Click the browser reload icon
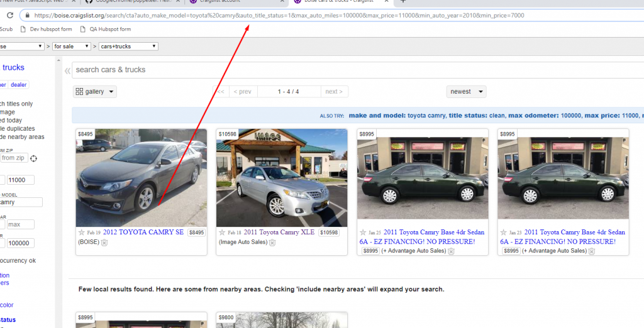644x328 pixels. 10,16
